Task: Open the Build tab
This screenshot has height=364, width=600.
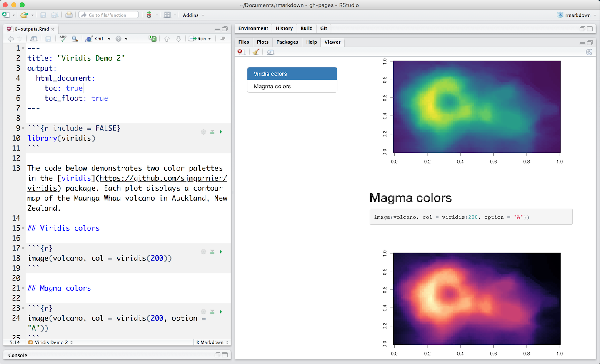Action: point(306,28)
